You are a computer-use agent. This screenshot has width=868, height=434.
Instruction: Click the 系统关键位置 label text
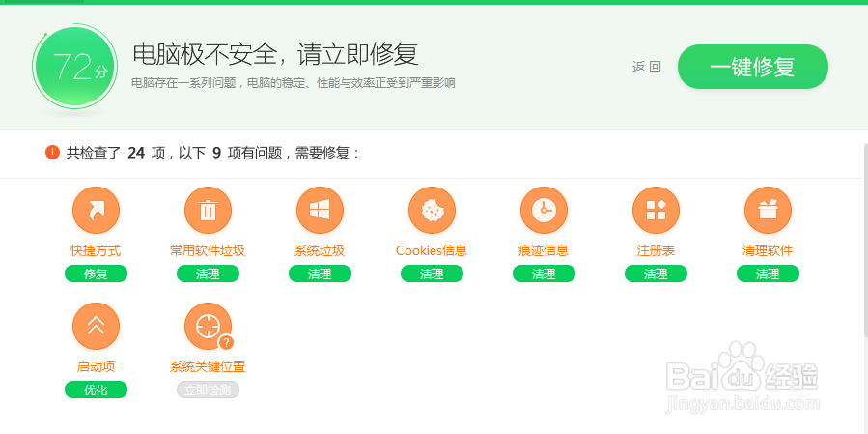pyautogui.click(x=208, y=366)
